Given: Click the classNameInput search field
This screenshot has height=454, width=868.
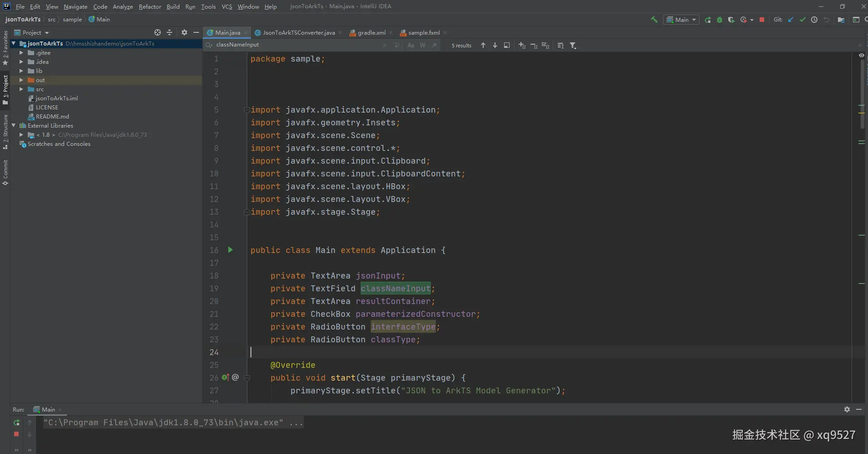Looking at the screenshot, I should pyautogui.click(x=296, y=45).
